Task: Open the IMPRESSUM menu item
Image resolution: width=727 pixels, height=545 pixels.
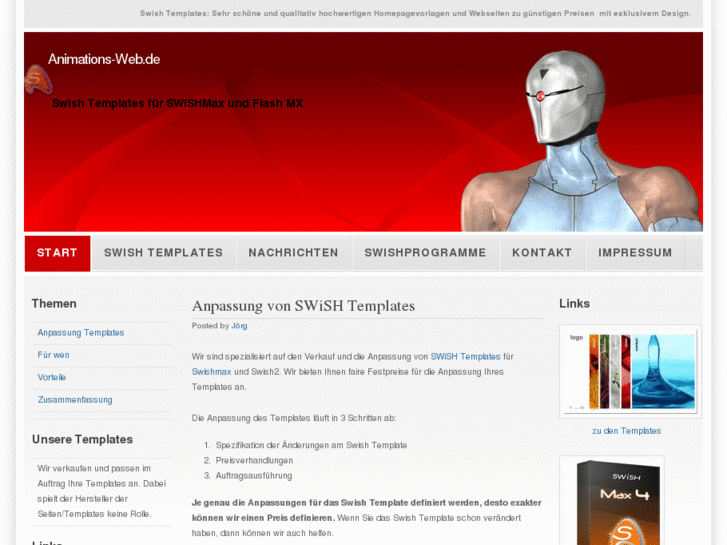Action: pos(635,253)
